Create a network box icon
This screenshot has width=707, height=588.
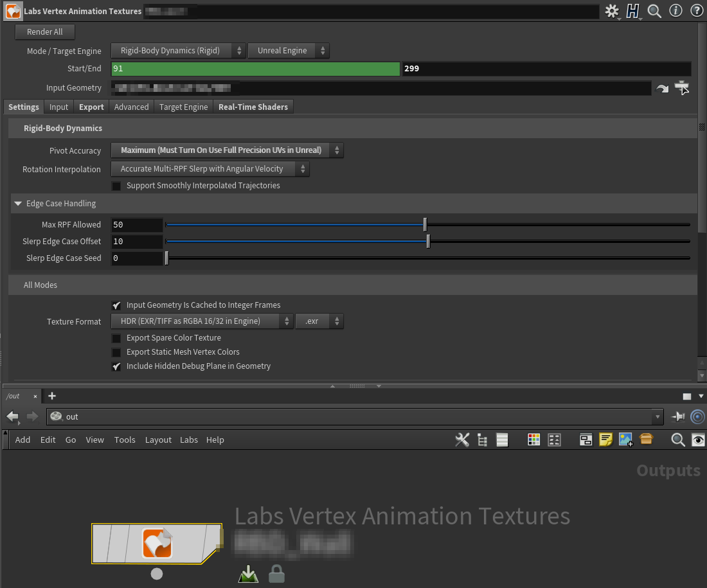[x=586, y=440]
